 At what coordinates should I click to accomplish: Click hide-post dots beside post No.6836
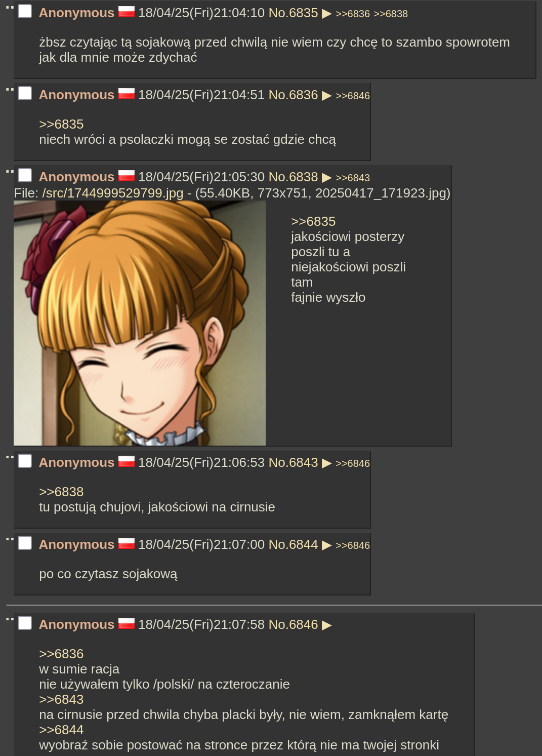[x=10, y=89]
